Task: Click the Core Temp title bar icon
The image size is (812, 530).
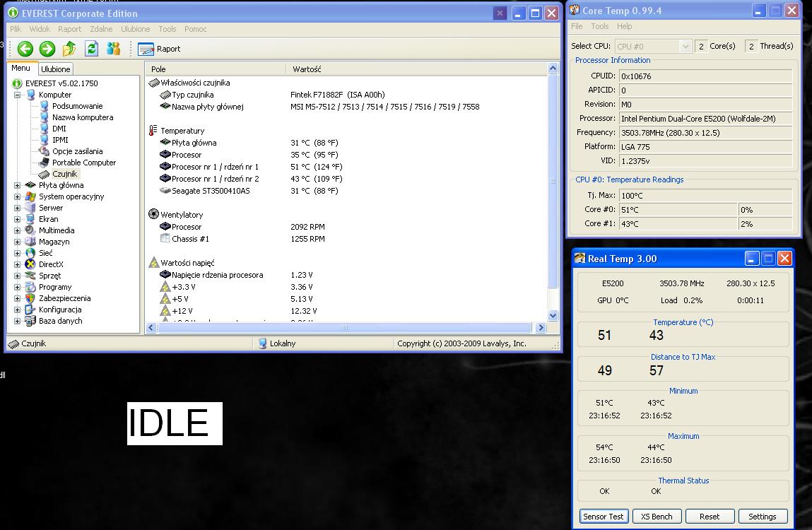Action: pyautogui.click(x=575, y=11)
